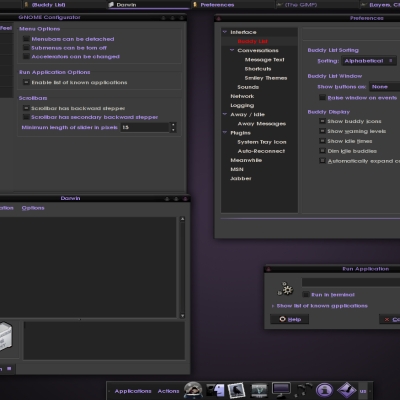400x400 pixels.
Task: Collapse the Plugins tree node
Action: [x=225, y=132]
